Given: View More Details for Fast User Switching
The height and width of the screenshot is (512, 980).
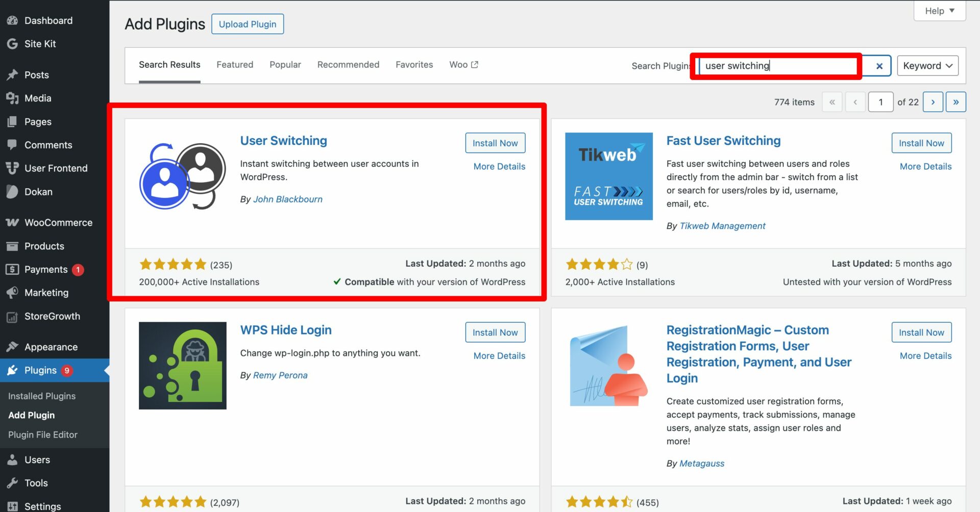Looking at the screenshot, I should coord(925,166).
